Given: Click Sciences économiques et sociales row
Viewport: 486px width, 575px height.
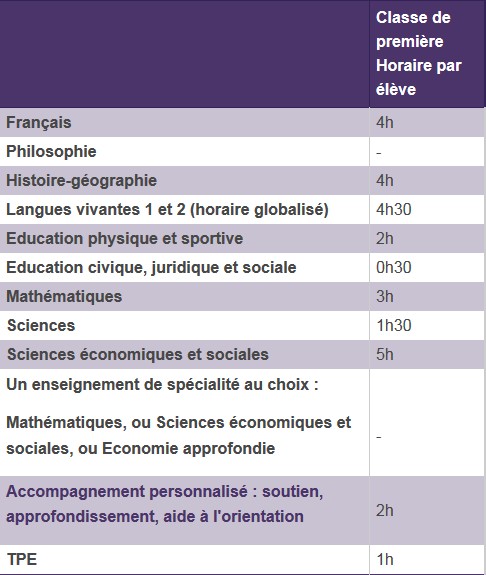Looking at the screenshot, I should (x=242, y=354).
